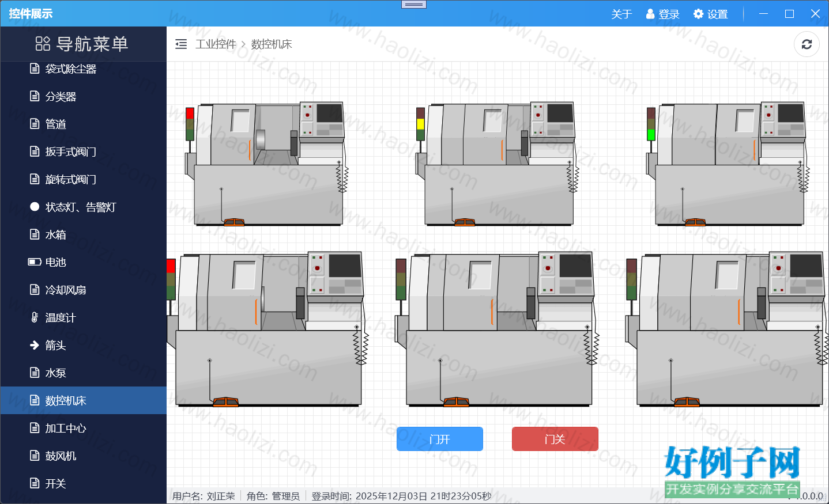
Task: Open the 加工中心 page
Action: click(x=84, y=428)
